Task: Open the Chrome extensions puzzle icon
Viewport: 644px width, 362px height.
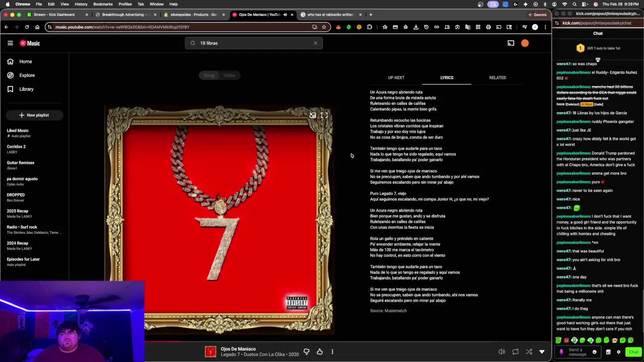Action: (369, 27)
